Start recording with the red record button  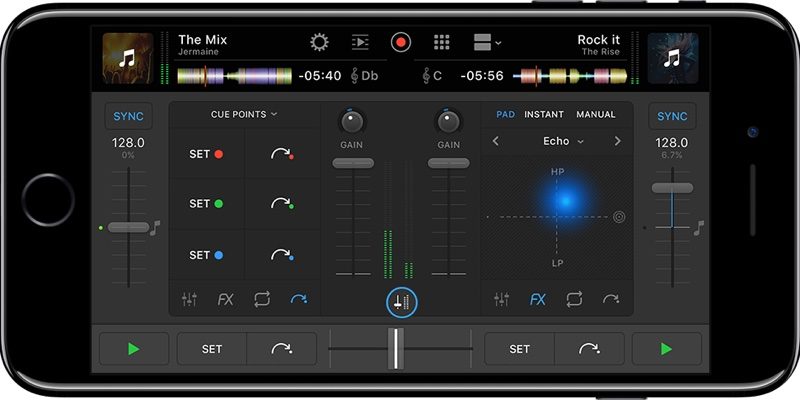401,42
